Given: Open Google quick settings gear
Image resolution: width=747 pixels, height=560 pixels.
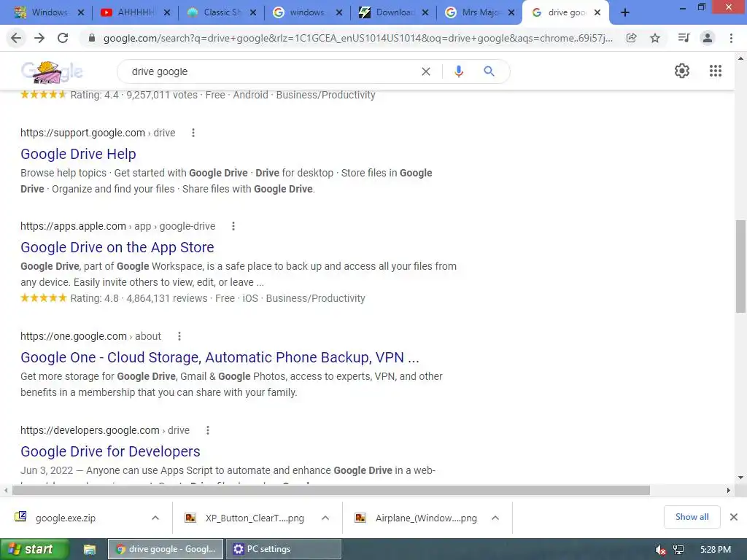Looking at the screenshot, I should coord(682,71).
